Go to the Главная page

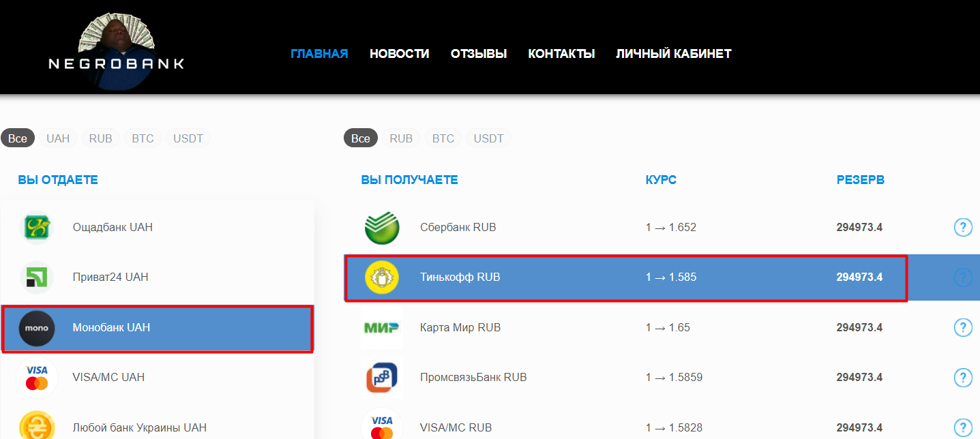319,54
